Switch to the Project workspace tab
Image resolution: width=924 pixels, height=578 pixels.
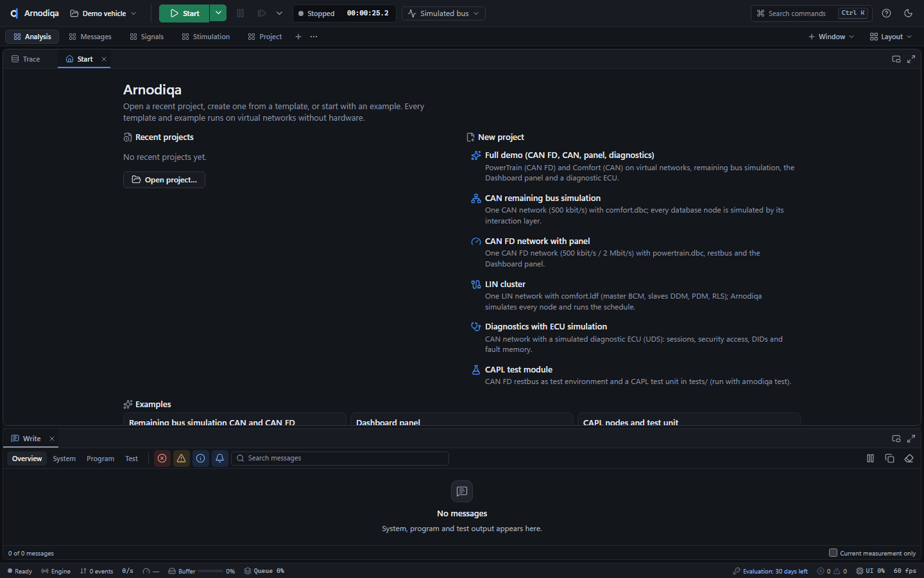click(264, 37)
